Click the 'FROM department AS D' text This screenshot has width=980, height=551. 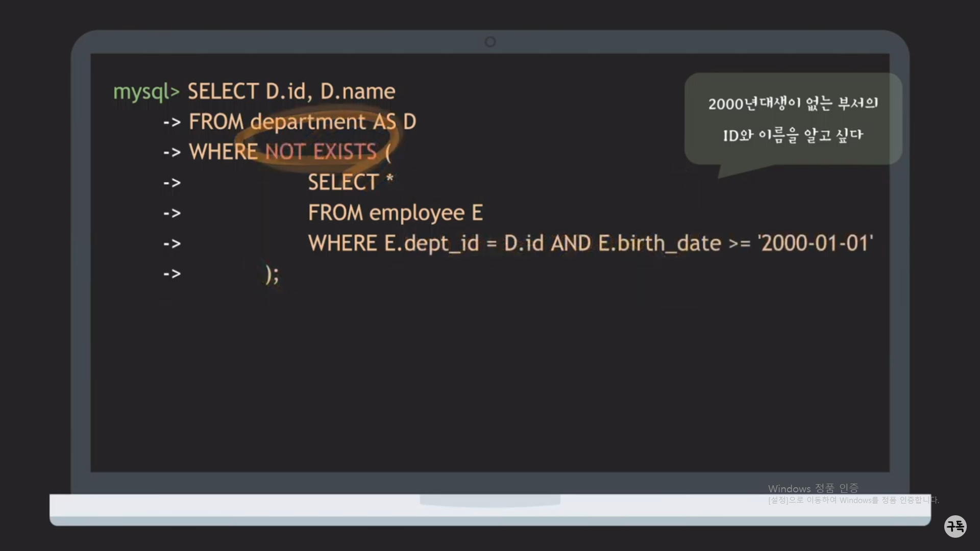[x=302, y=122]
